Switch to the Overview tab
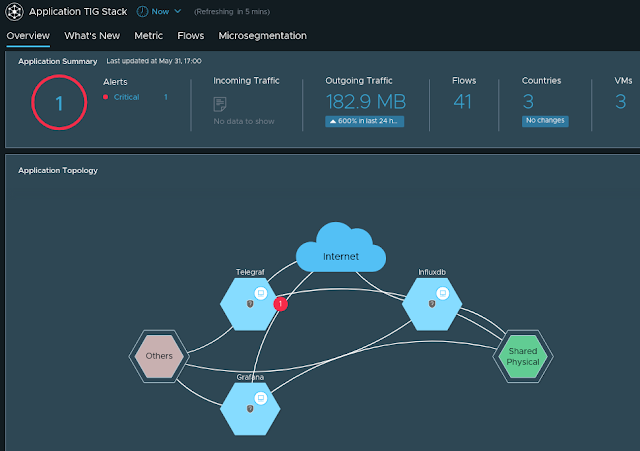 [x=28, y=36]
